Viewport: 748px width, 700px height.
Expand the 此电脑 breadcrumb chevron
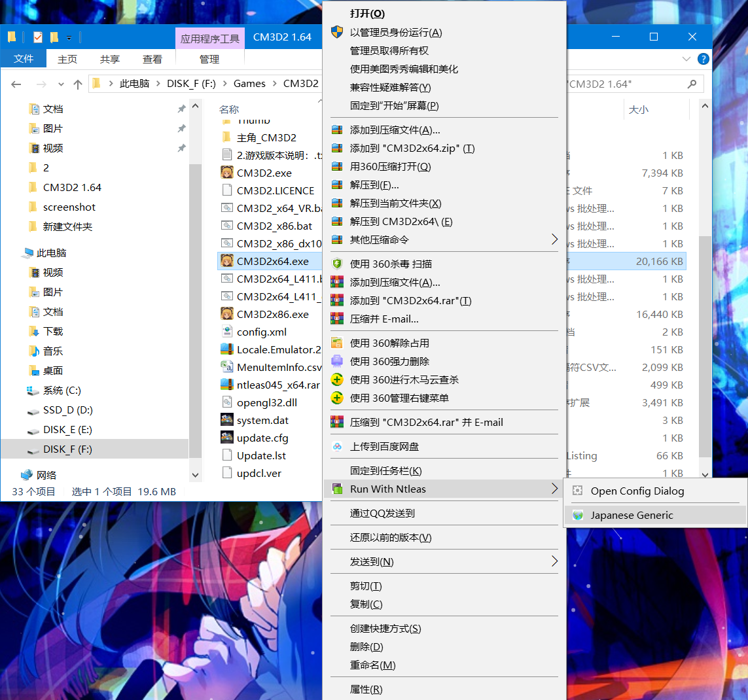(158, 84)
